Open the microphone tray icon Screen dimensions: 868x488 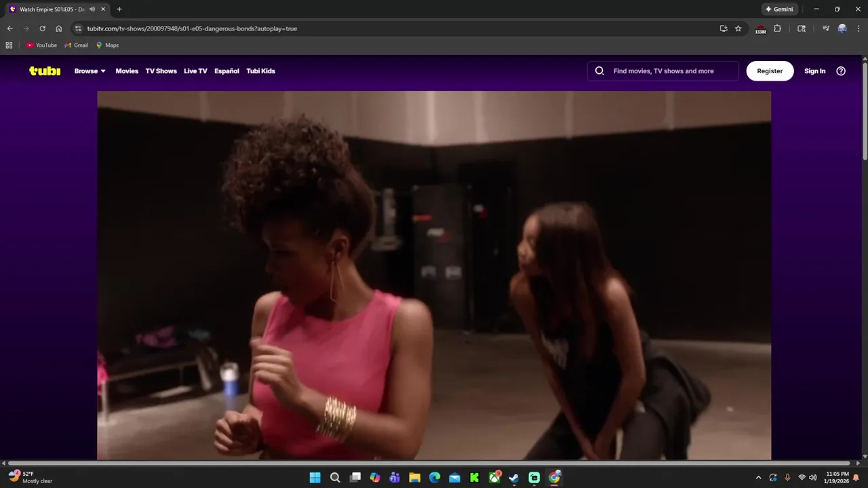coord(787,478)
